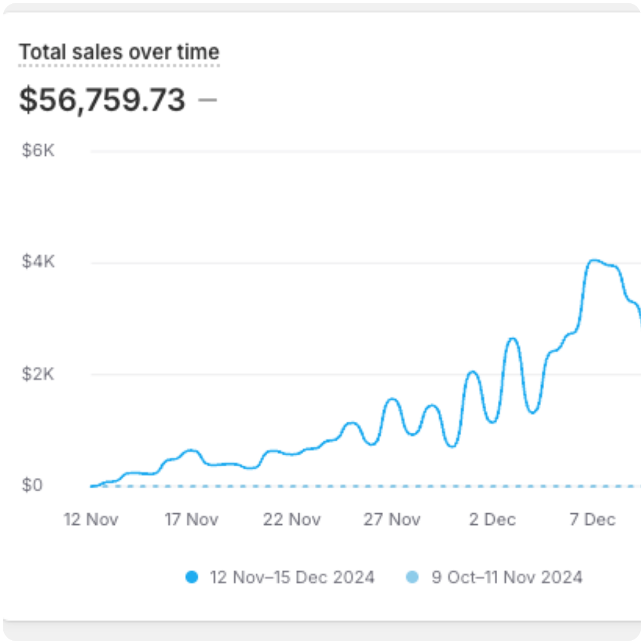Click the 7 Dec x-axis date
The width and height of the screenshot is (644, 644).
[592, 520]
